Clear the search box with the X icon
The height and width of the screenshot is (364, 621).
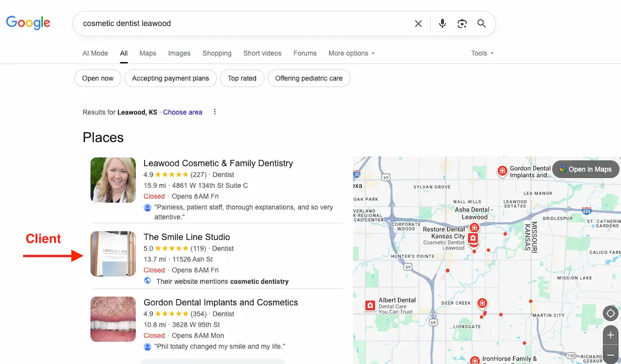[x=418, y=24]
